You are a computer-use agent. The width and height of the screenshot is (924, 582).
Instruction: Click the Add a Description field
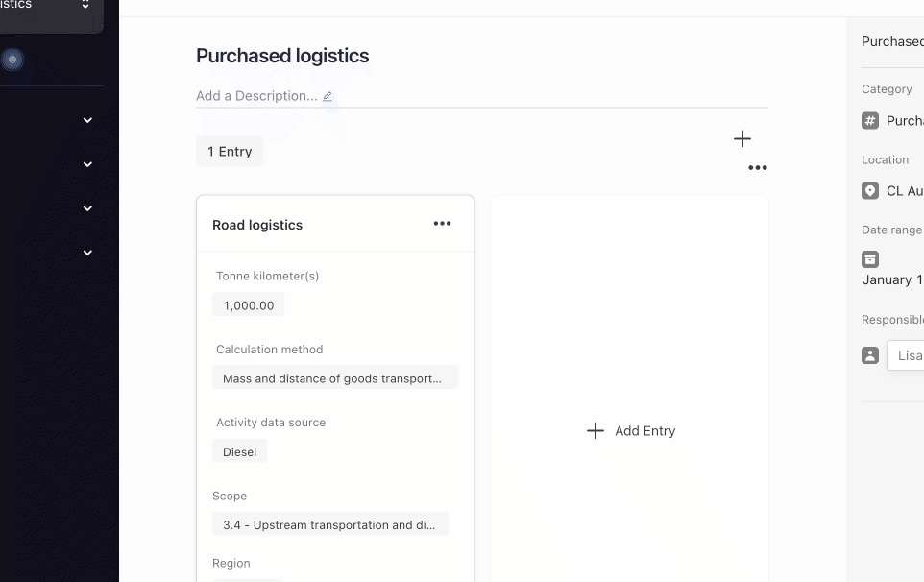point(482,96)
